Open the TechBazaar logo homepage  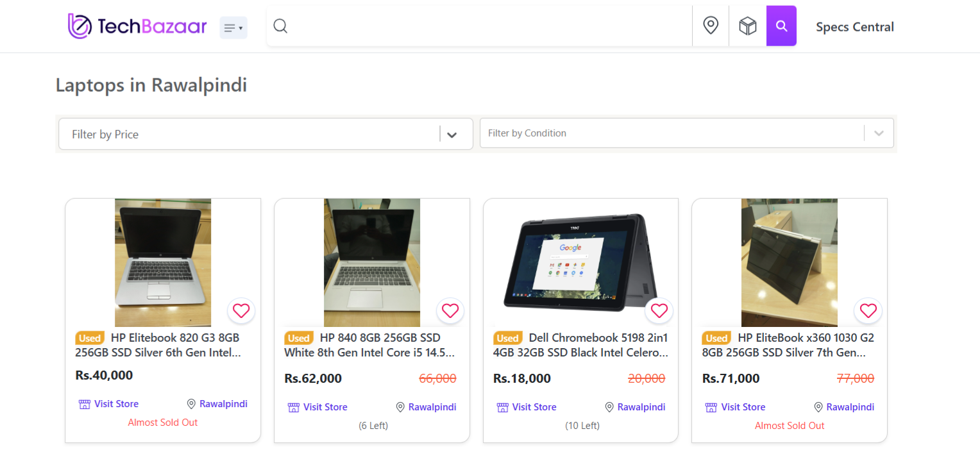tap(137, 26)
